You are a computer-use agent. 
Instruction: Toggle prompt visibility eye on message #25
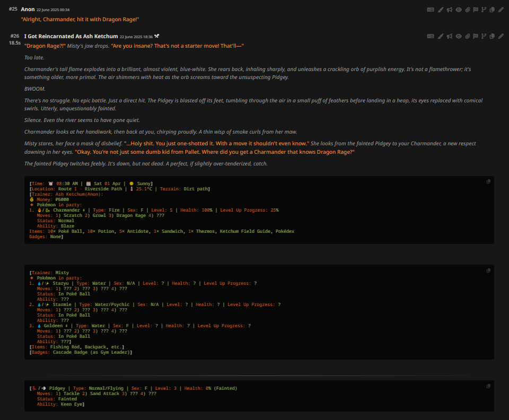tap(458, 10)
